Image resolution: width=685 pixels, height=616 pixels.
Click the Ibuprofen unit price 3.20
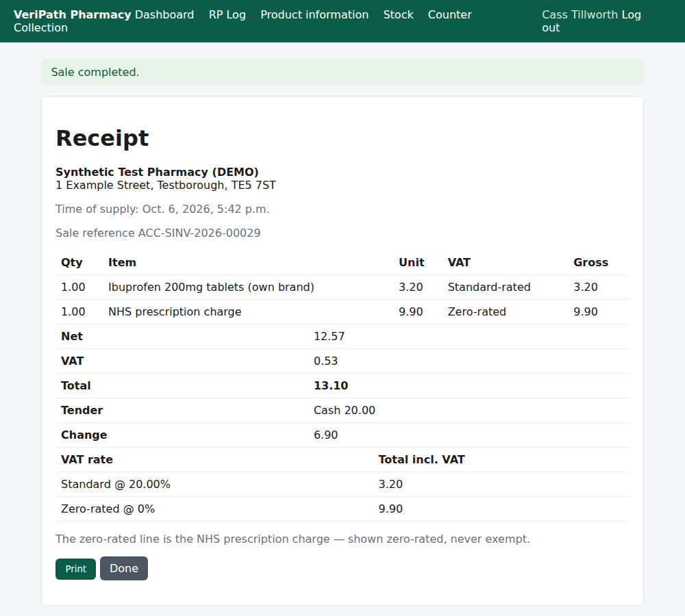pyautogui.click(x=410, y=287)
